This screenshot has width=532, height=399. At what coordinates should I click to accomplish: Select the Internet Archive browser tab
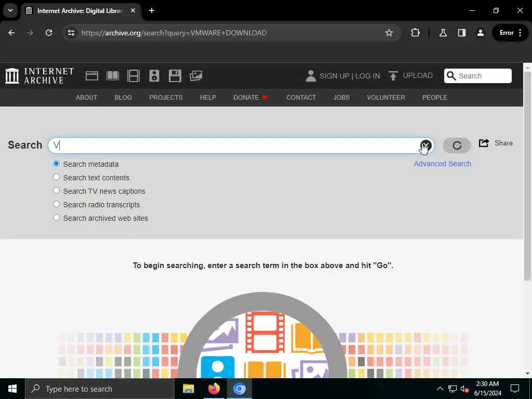[80, 10]
